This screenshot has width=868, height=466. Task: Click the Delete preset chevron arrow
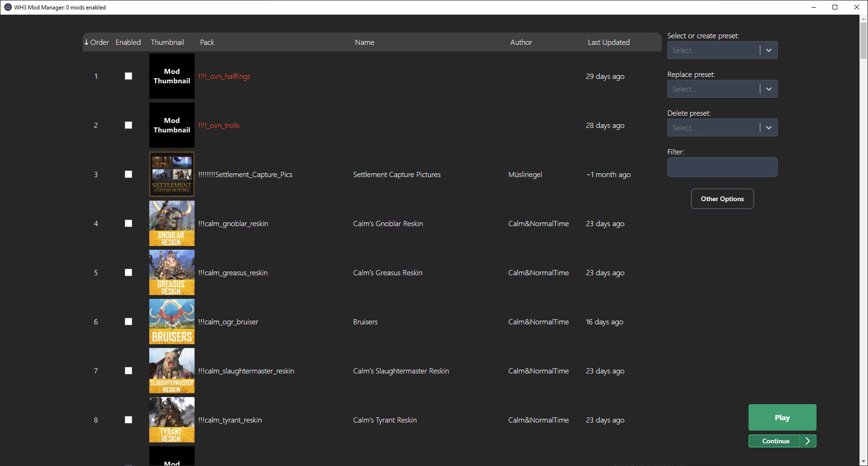(x=769, y=127)
